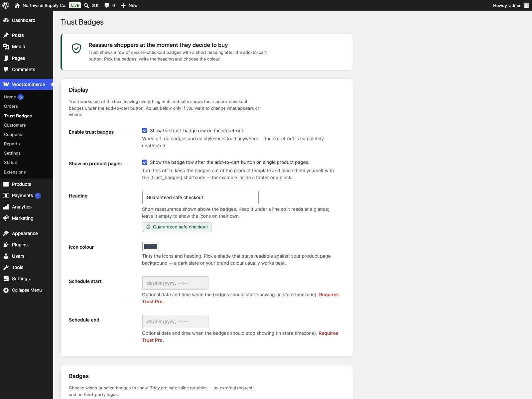Click the Posts pin icon
The height and width of the screenshot is (399, 532).
tap(6, 35)
